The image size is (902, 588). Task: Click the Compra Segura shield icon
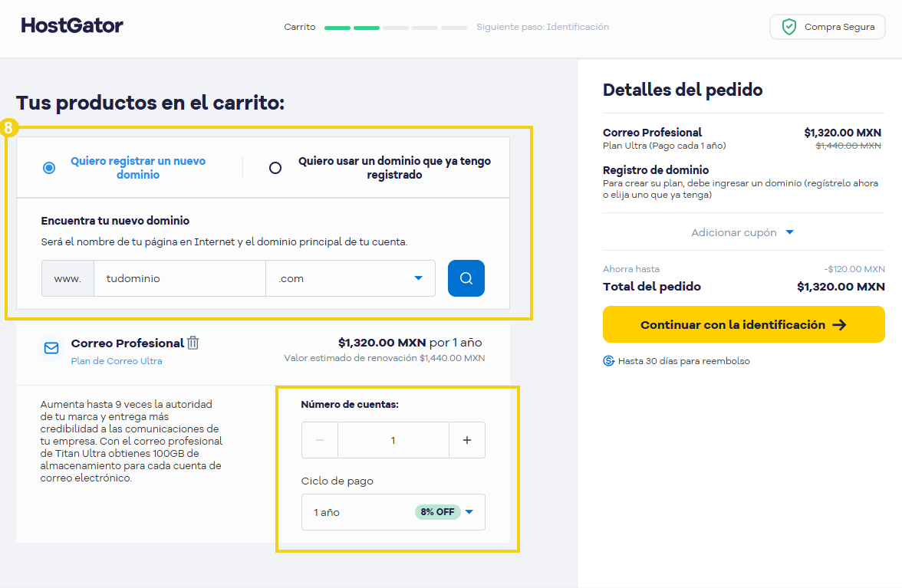coord(788,26)
